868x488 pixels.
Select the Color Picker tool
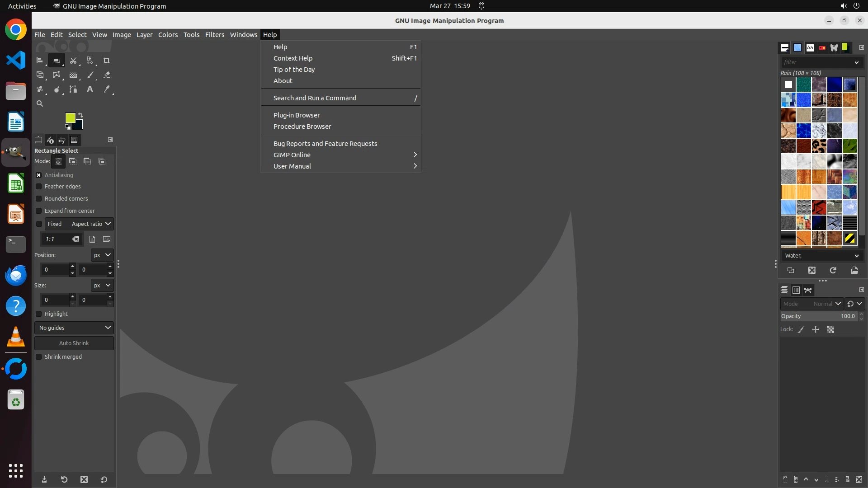pos(107,89)
